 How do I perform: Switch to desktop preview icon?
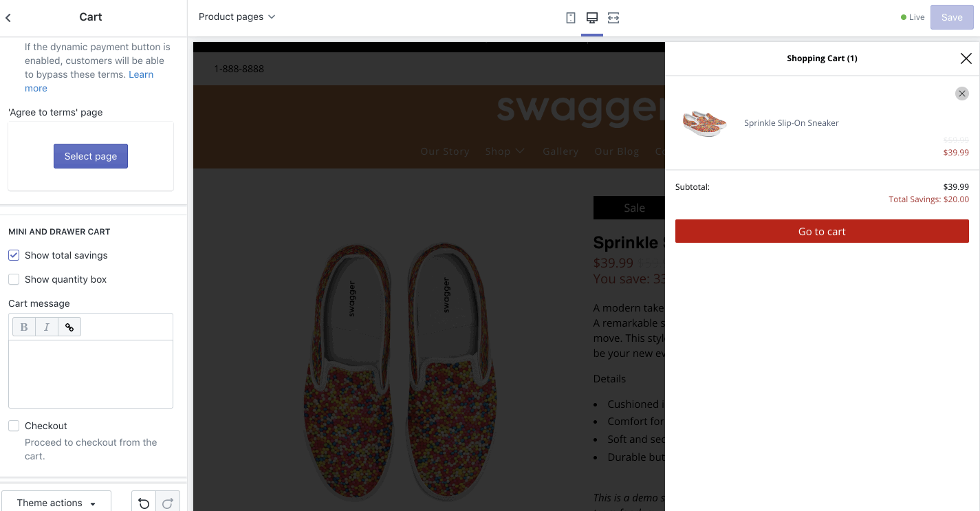(591, 18)
